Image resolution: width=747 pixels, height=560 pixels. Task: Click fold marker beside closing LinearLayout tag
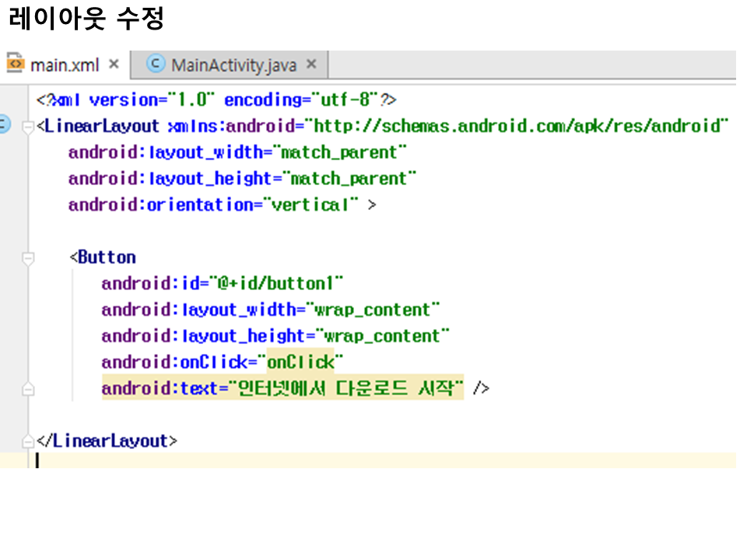tap(28, 441)
